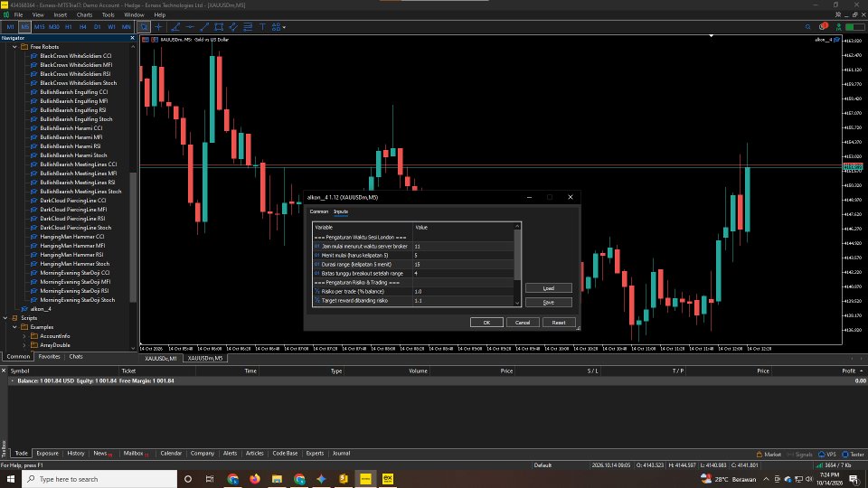Select the zoom/cursor tool in the toolbar
This screenshot has height=488, width=868.
tap(144, 26)
